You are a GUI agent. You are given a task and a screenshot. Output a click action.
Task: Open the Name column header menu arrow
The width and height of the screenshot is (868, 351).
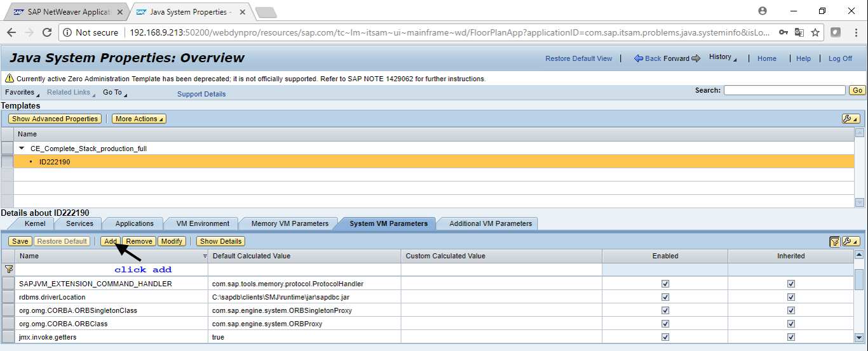coord(205,256)
